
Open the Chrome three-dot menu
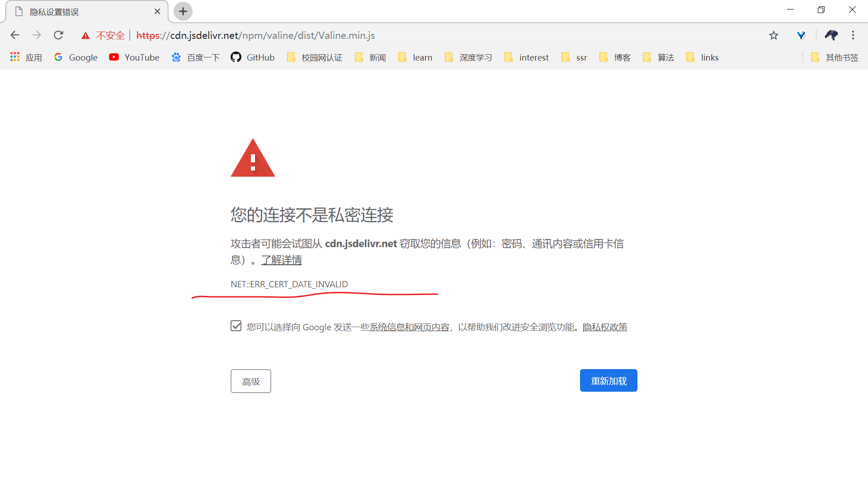coord(854,35)
